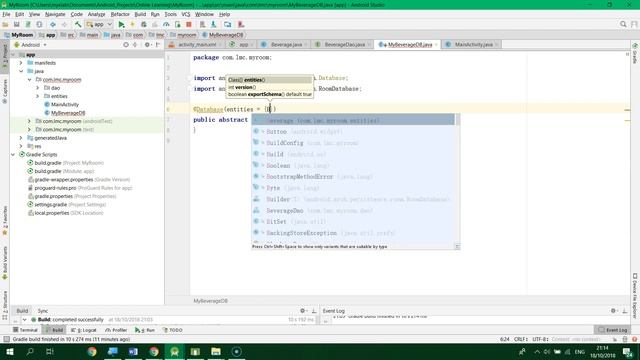Switch to the Sync tab in Build panel

(43, 311)
